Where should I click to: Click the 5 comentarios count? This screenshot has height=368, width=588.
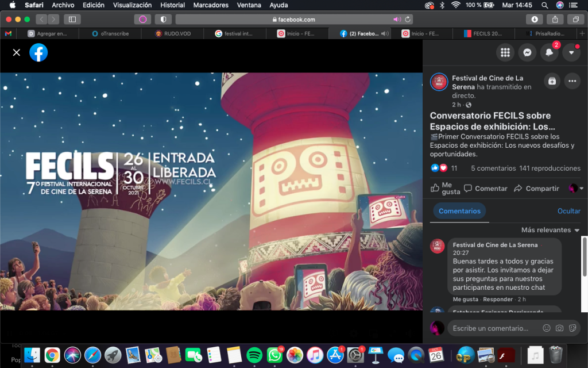493,168
